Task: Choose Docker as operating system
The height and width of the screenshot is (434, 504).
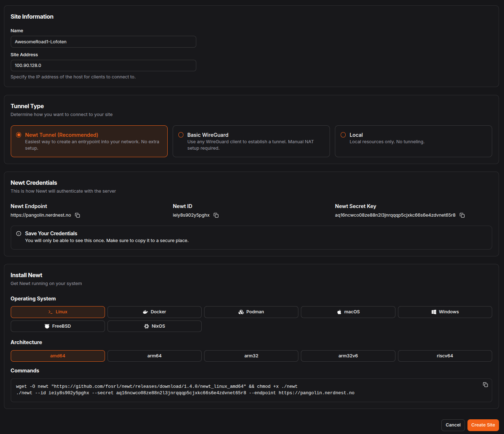Action: 154,312
